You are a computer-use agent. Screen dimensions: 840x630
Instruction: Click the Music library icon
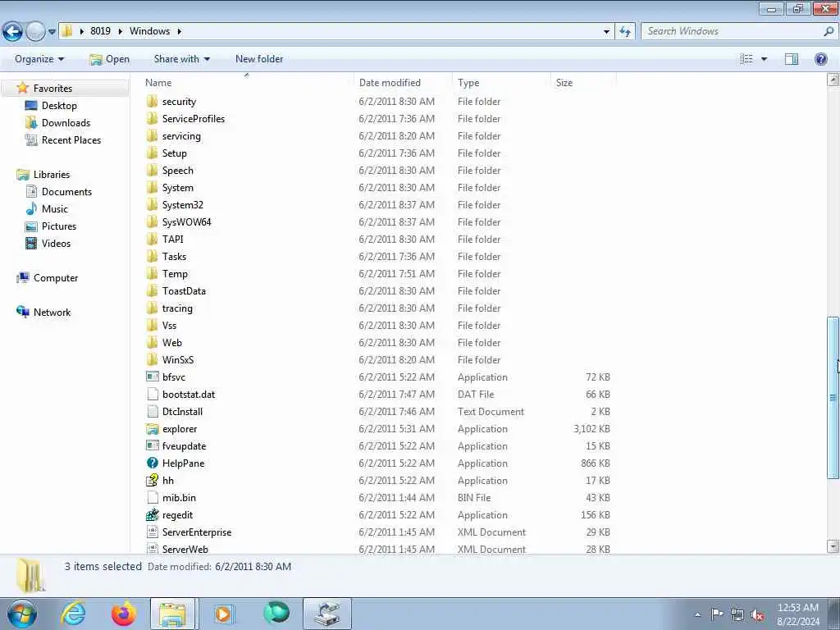point(32,209)
